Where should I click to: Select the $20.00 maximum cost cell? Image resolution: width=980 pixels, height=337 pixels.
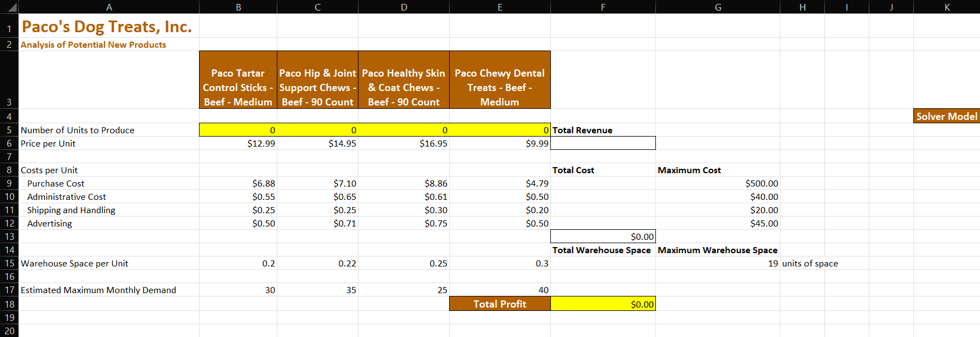718,210
